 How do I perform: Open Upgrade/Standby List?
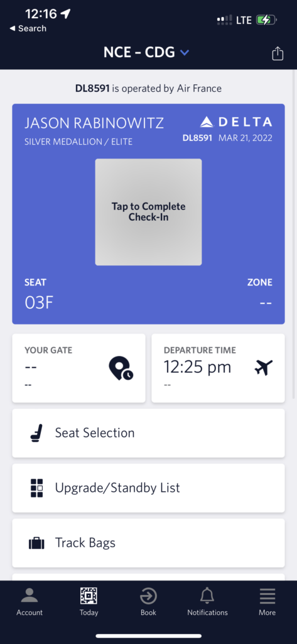148,488
